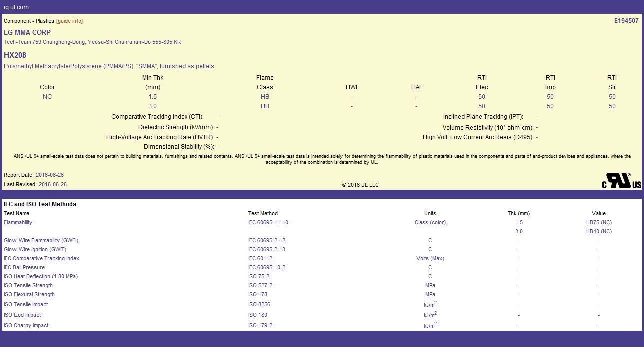Click the HAI column header
This screenshot has width=644, height=347.
tap(416, 87)
